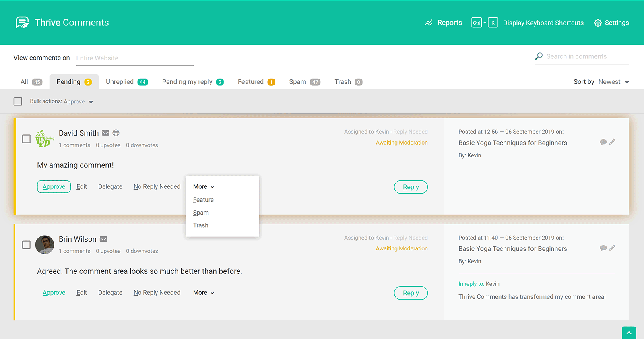Image resolution: width=644 pixels, height=339 pixels.
Task: Click Brin Wilson's name
Action: tap(78, 239)
